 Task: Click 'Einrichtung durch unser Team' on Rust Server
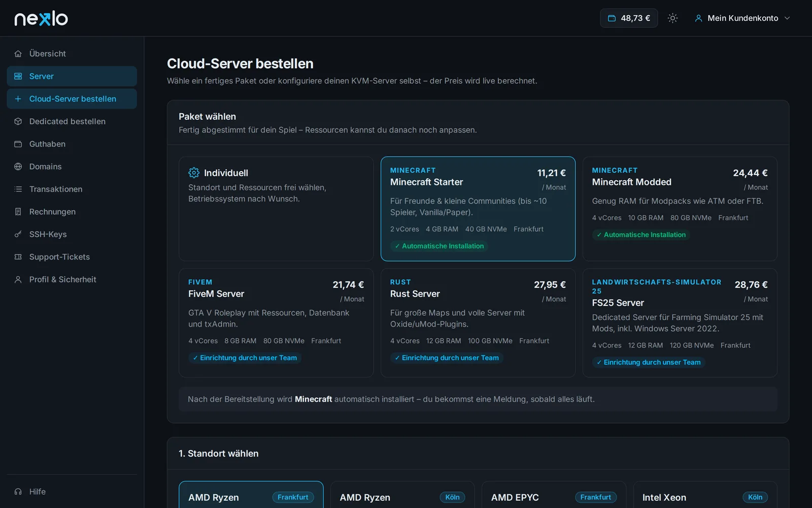pyautogui.click(x=447, y=358)
